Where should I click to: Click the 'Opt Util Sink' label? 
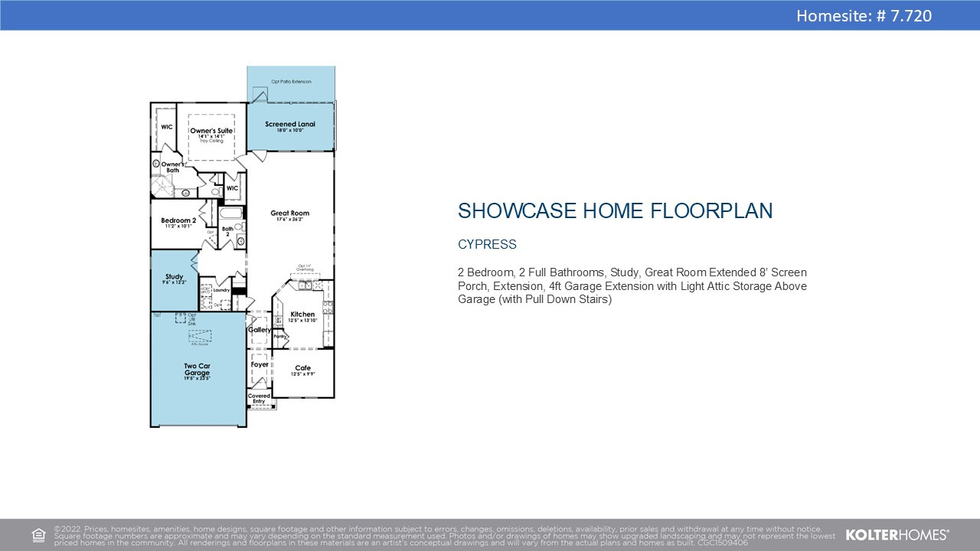(x=191, y=319)
